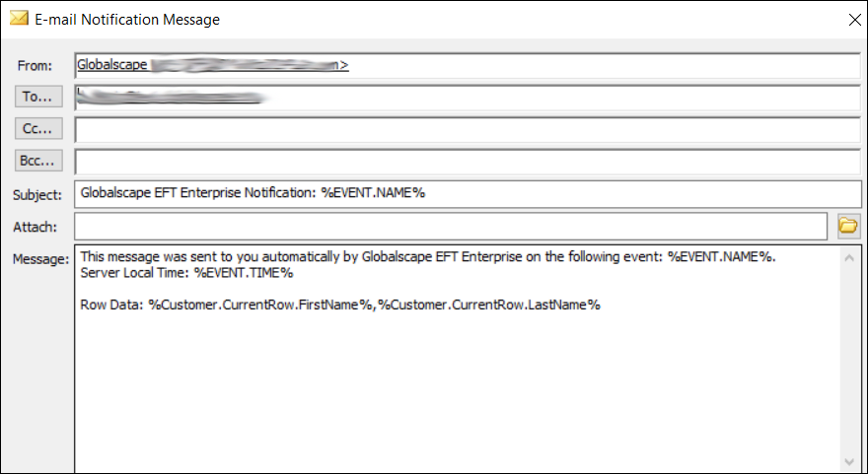
Task: Click inside the To recipients field
Action: click(x=467, y=98)
